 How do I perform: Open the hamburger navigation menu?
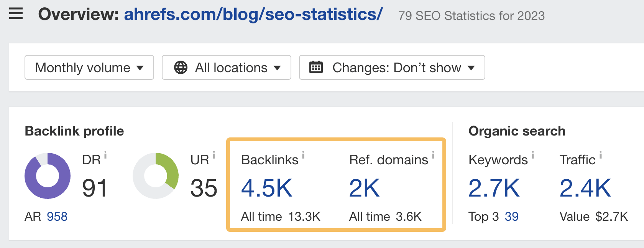pyautogui.click(x=15, y=14)
